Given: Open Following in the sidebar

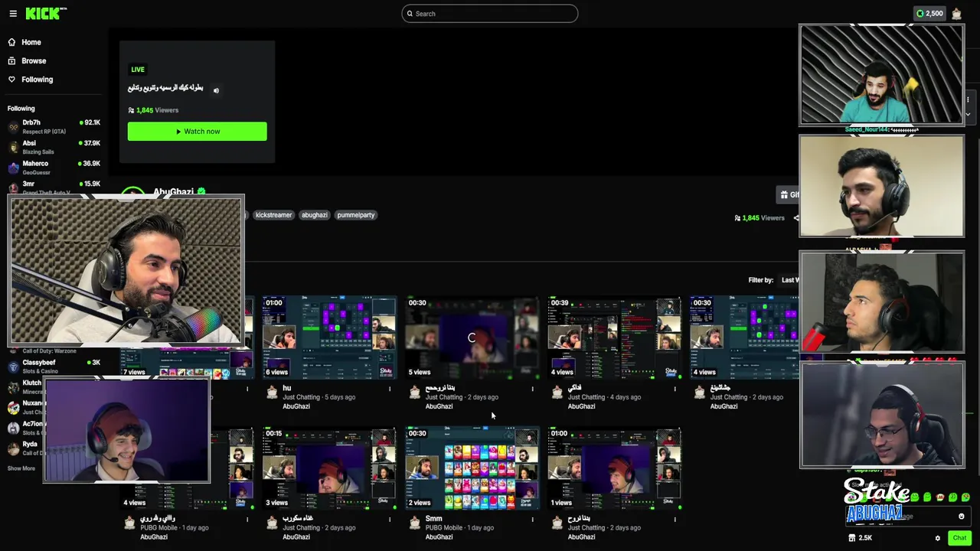Looking at the screenshot, I should tap(31, 80).
